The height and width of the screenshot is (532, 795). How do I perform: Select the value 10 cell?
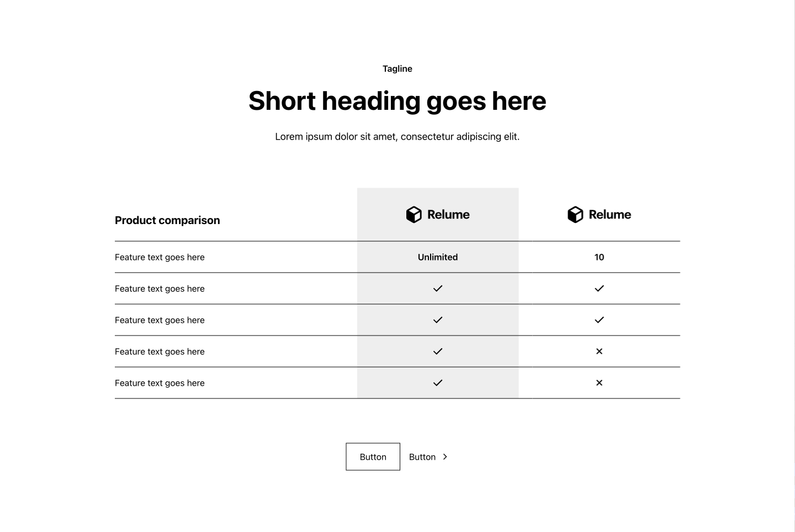(599, 257)
